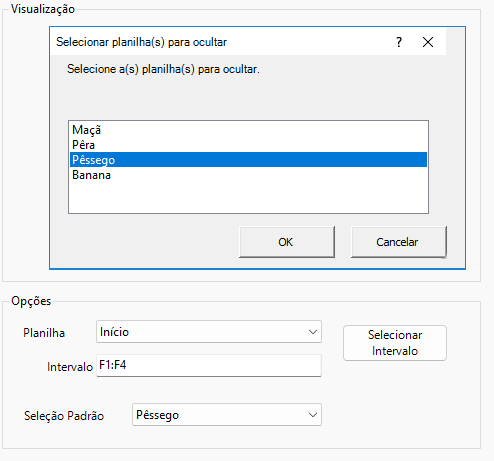This screenshot has height=461, width=494.
Task: Close the Selecionar planilha(s) para ocultar dialog
Action: (428, 42)
